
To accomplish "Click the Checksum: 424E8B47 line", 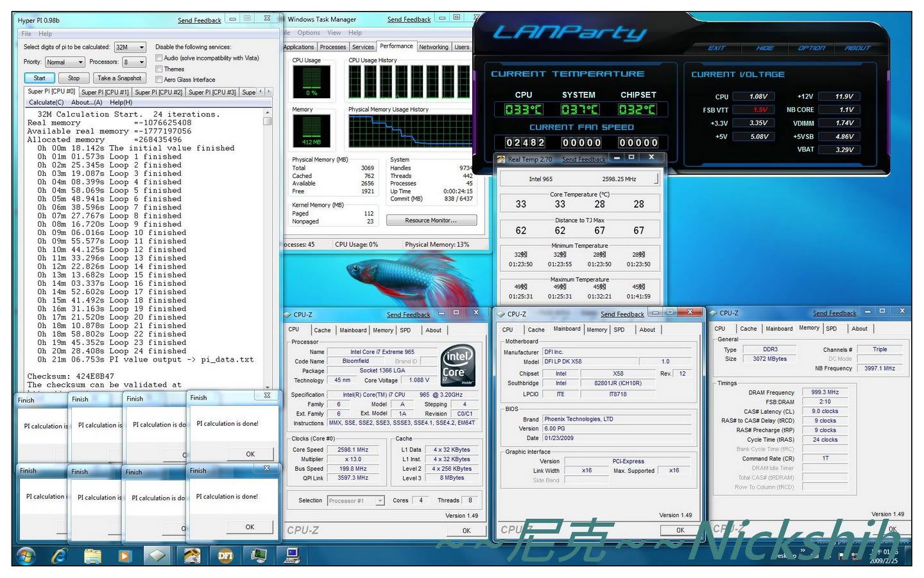I will point(71,376).
